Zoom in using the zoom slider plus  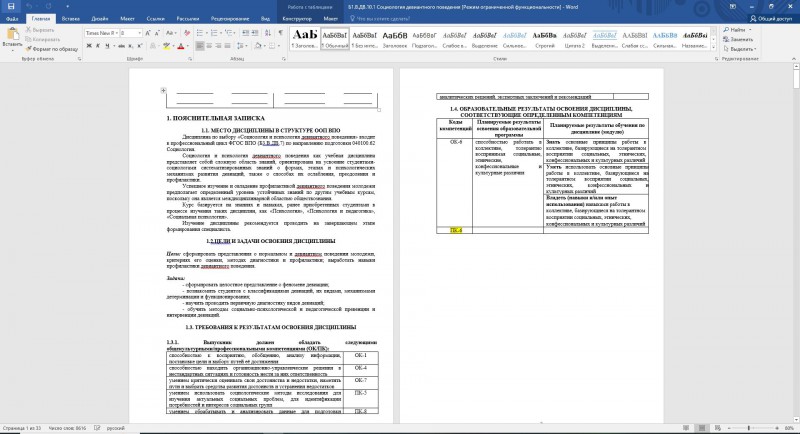777,428
